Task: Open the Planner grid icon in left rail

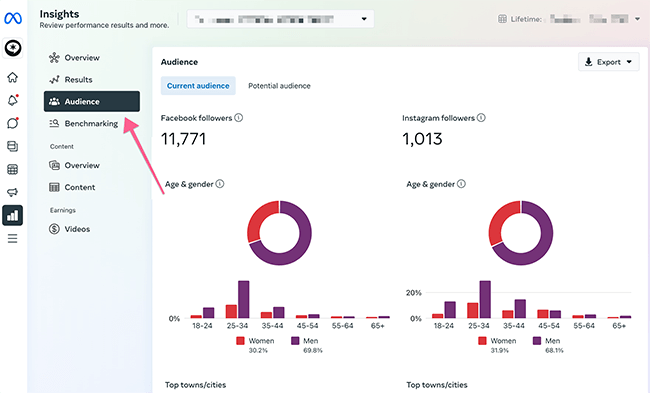Action: pos(12,169)
